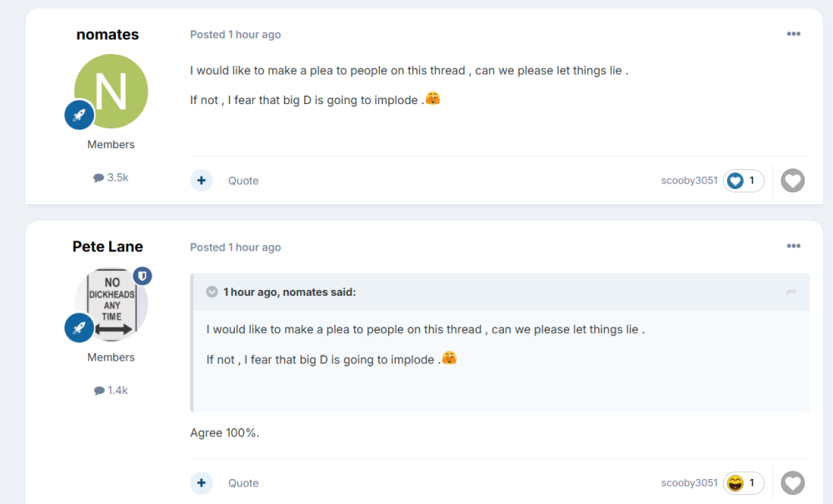Toggle like heart on Pete Lane's post
This screenshot has width=833, height=504.
click(x=793, y=483)
